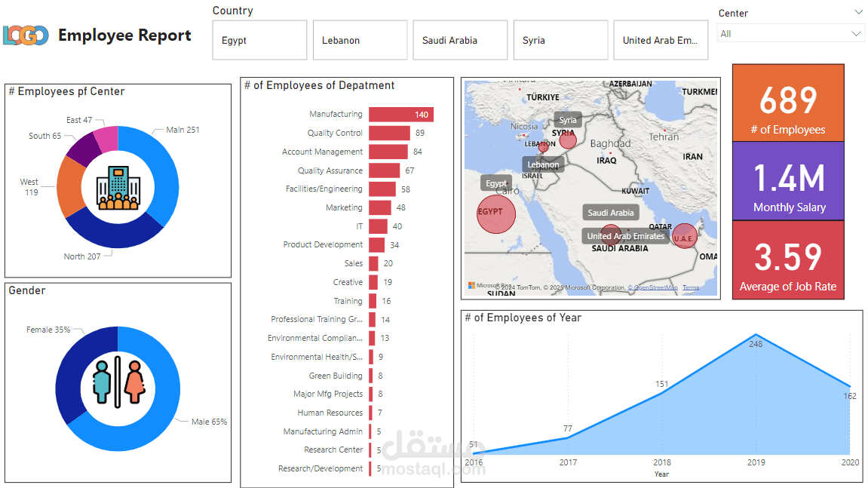Select Syria country slicer
The height and width of the screenshot is (488, 868).
coord(561,40)
